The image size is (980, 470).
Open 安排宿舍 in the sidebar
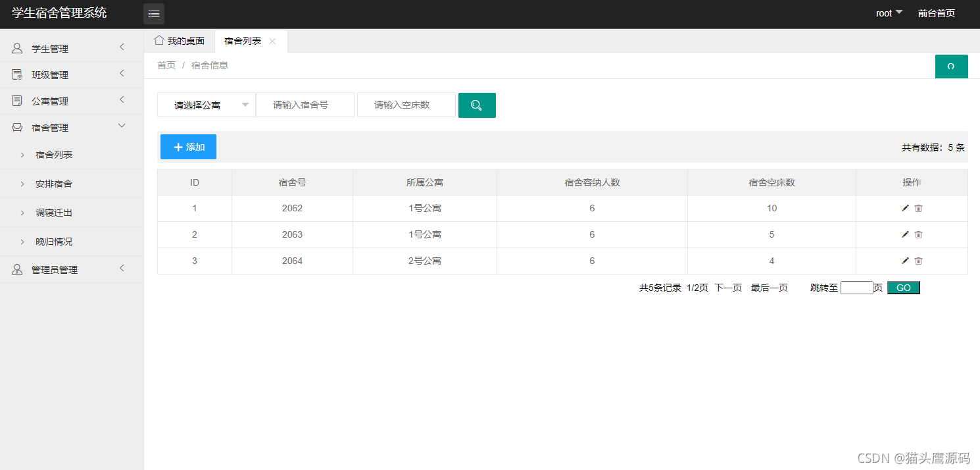click(54, 184)
